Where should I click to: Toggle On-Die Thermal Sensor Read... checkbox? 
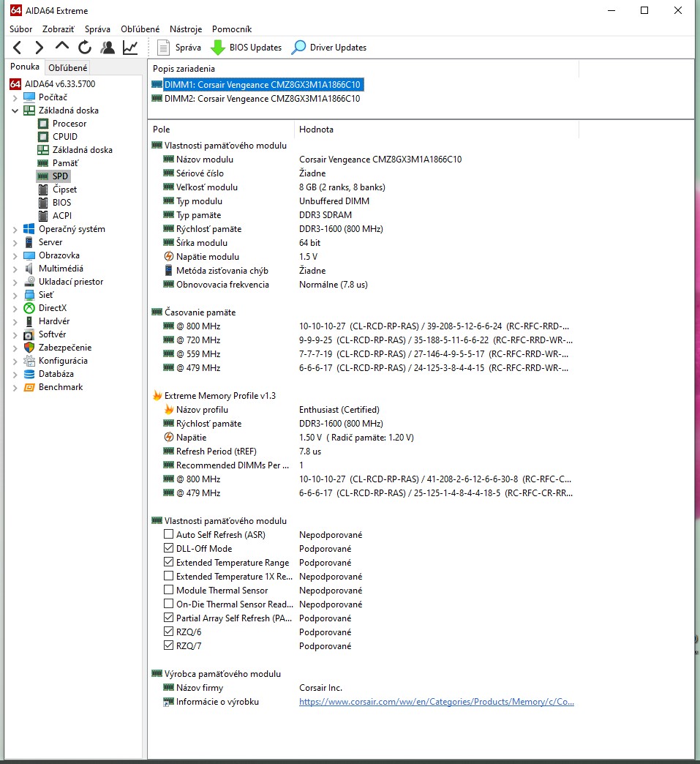pos(168,603)
